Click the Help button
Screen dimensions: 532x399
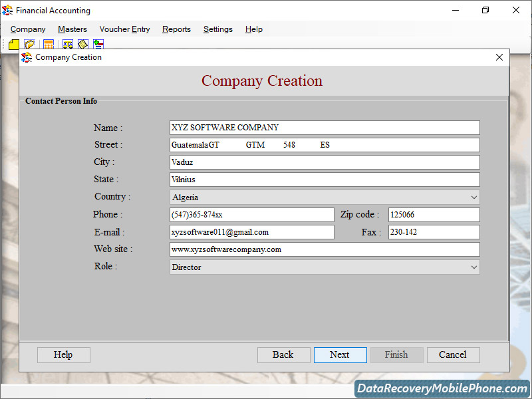click(63, 354)
